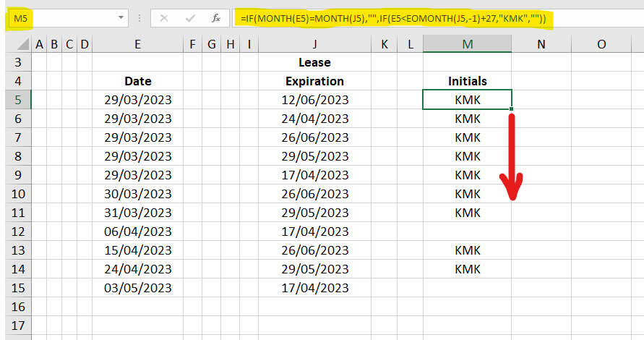Image resolution: width=644 pixels, height=340 pixels.
Task: Select row 16 header
Action: [x=18, y=307]
